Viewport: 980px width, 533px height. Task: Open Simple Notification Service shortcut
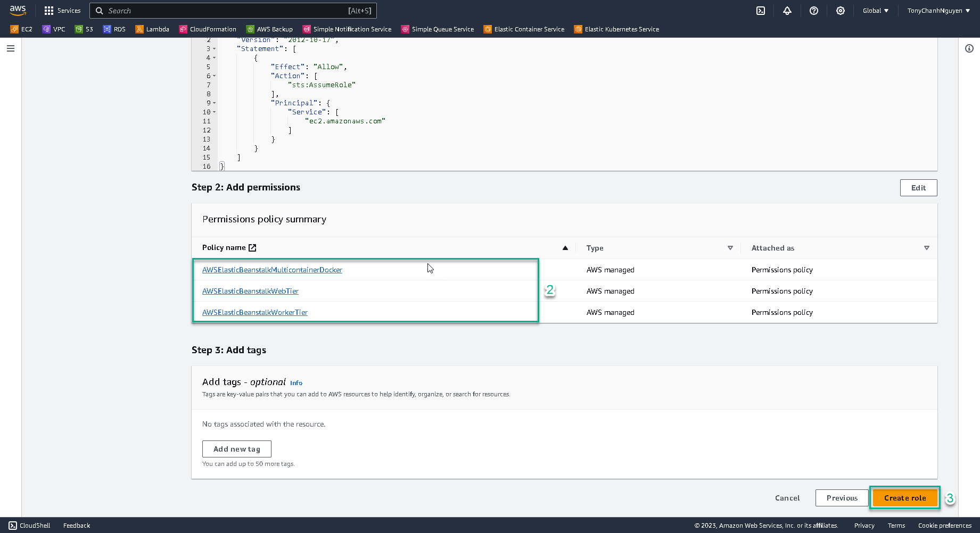[347, 29]
